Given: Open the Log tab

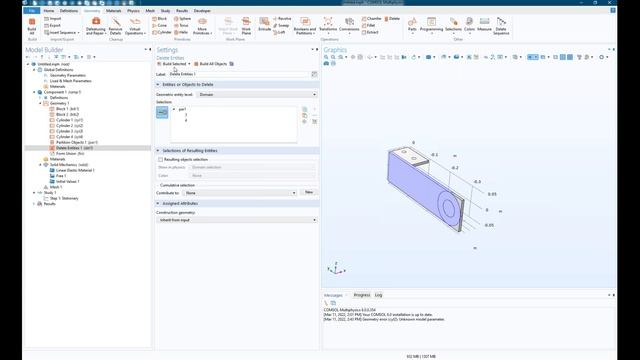Looking at the screenshot, I should click(x=379, y=295).
